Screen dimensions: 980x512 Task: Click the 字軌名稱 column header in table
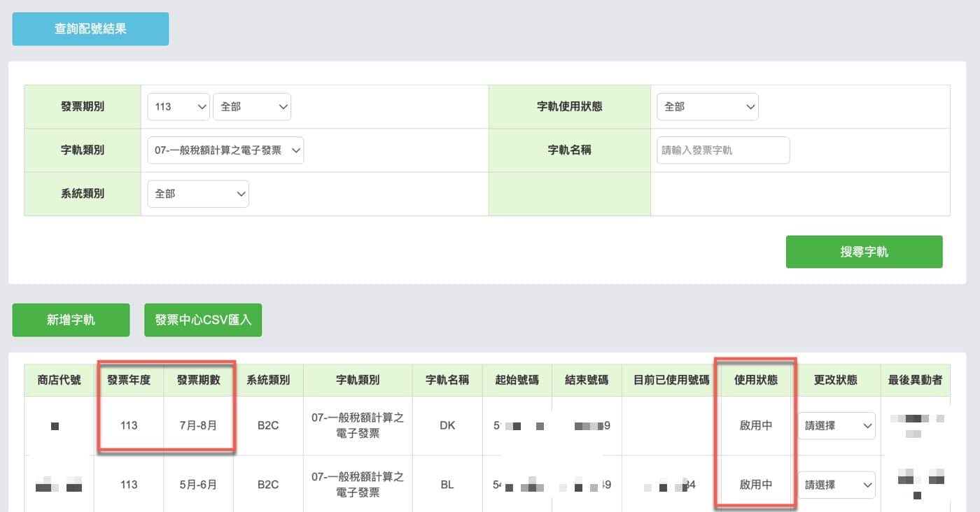tap(447, 380)
